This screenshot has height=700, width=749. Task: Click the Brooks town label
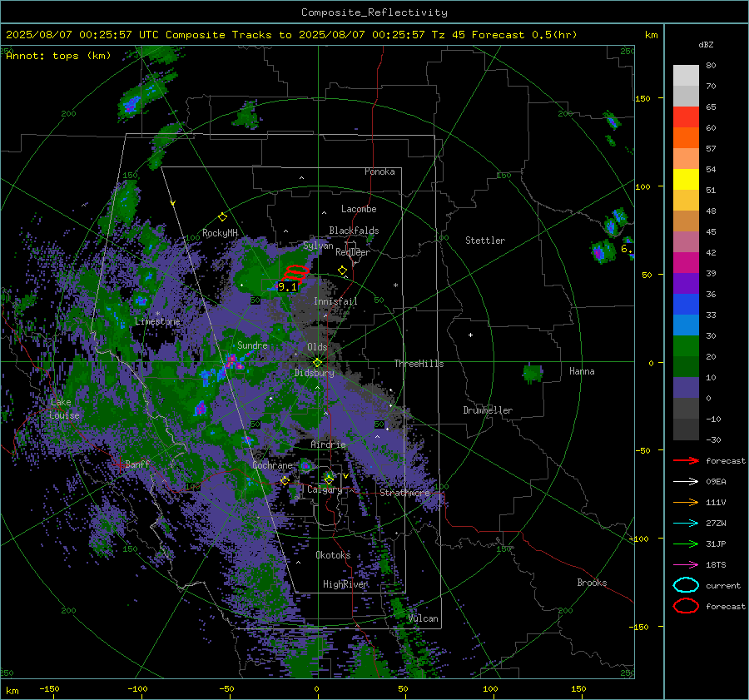(592, 583)
